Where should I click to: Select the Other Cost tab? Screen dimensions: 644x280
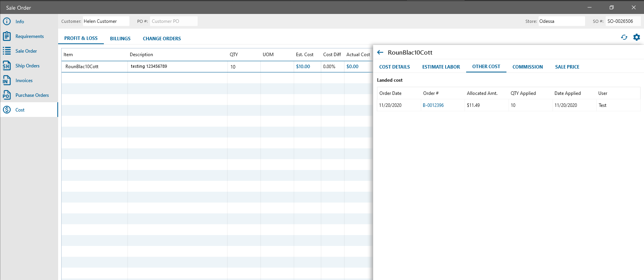click(486, 67)
